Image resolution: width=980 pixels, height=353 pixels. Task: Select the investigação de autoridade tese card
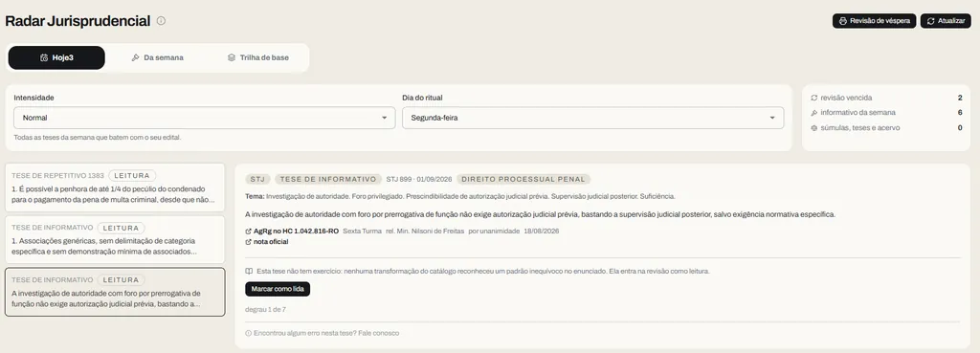[115, 292]
